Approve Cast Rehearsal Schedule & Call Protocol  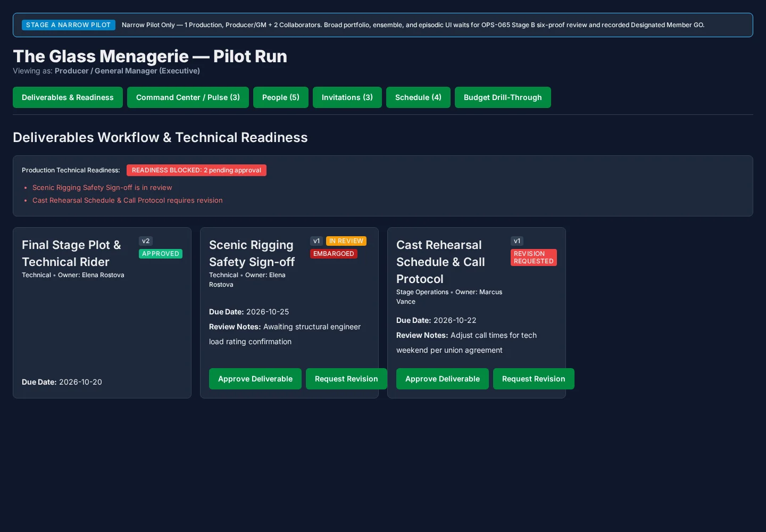point(443,379)
